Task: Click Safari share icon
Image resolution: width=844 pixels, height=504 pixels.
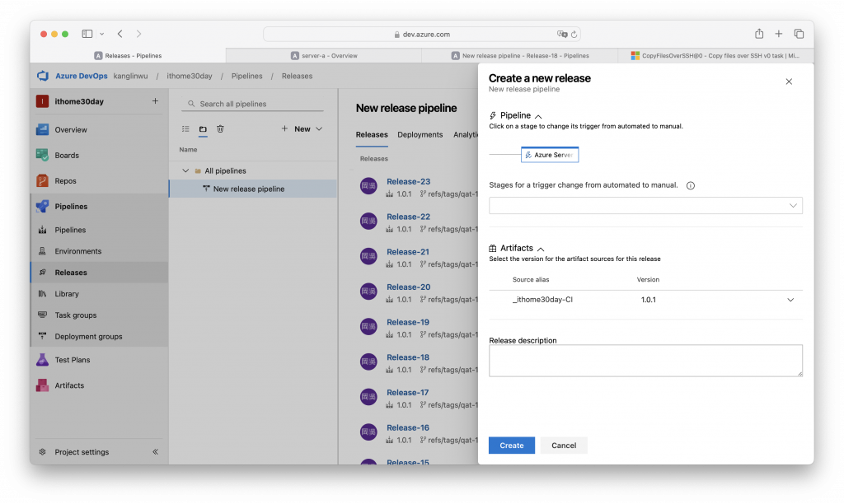Action: coord(759,34)
